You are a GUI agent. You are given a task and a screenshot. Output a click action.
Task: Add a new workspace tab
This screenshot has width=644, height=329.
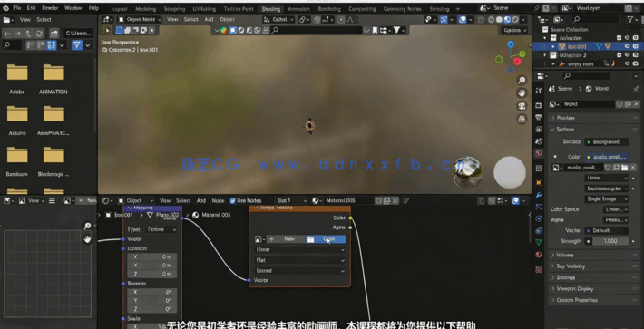458,9
